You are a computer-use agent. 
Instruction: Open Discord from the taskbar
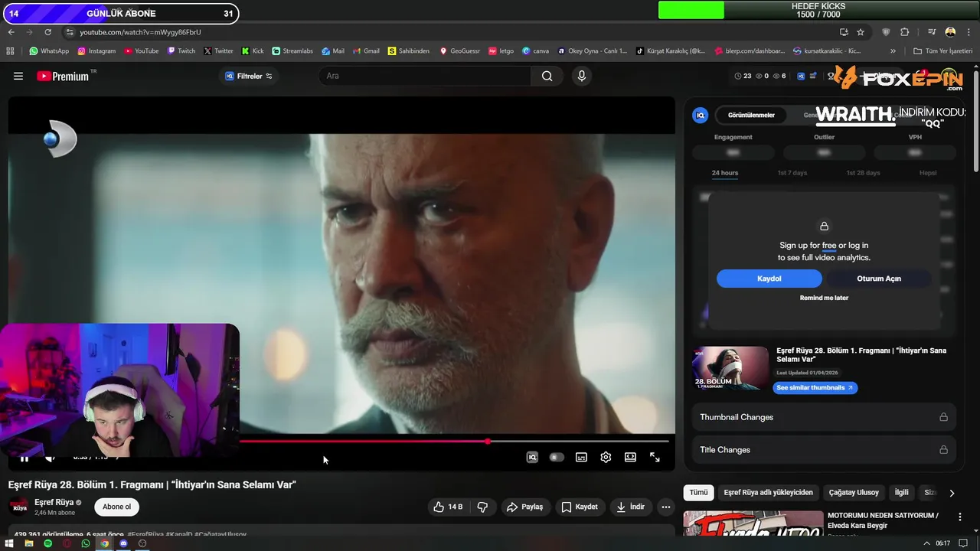coord(123,543)
